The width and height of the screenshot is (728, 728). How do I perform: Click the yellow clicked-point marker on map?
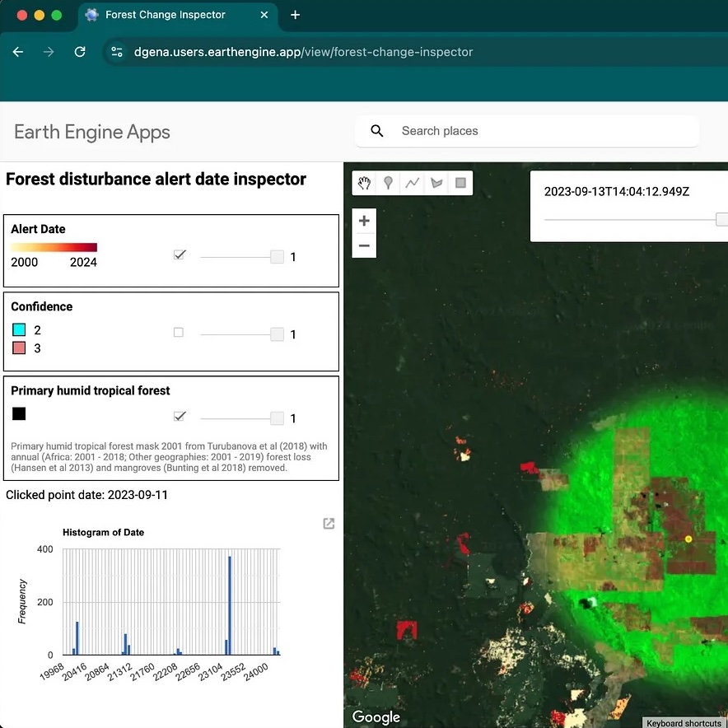click(688, 539)
